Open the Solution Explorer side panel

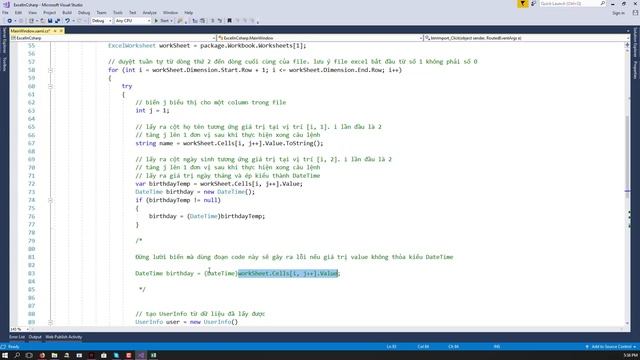tap(635, 42)
